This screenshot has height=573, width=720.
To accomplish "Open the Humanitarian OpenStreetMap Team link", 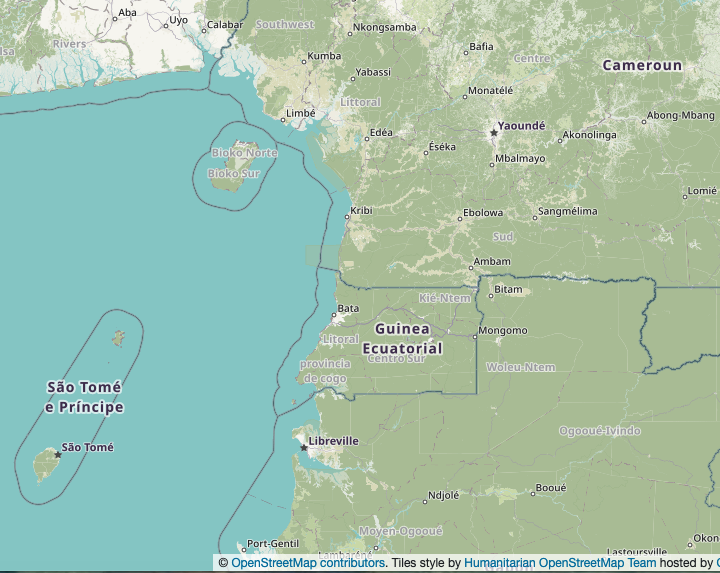I will click(x=560, y=563).
